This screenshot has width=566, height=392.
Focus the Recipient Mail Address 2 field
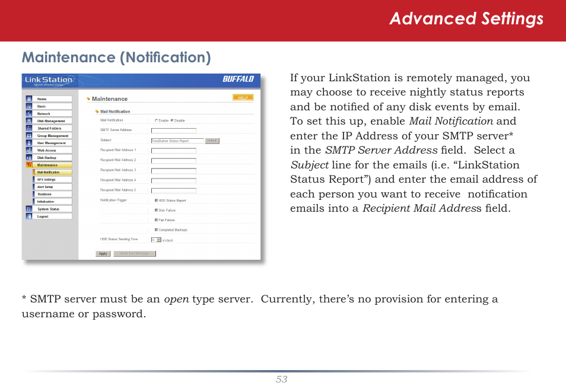click(174, 161)
